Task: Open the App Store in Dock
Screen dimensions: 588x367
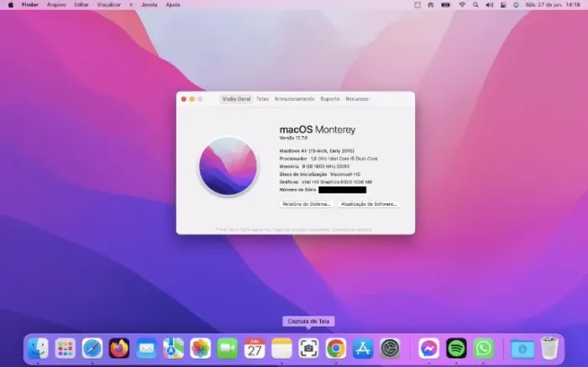Action: [363, 349]
